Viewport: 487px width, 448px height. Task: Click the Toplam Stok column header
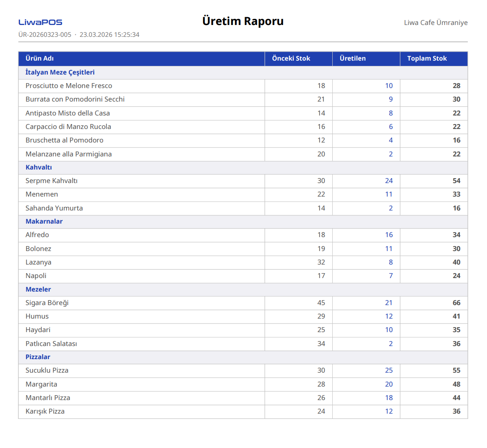click(x=426, y=59)
